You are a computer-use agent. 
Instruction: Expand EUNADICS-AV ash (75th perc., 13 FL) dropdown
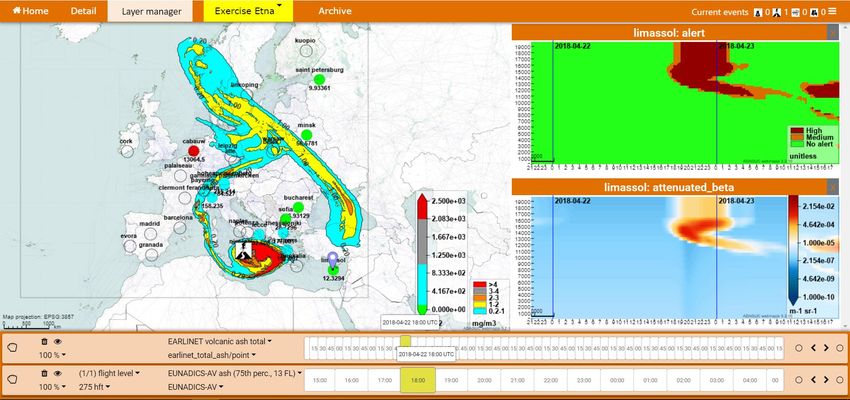tap(235, 373)
